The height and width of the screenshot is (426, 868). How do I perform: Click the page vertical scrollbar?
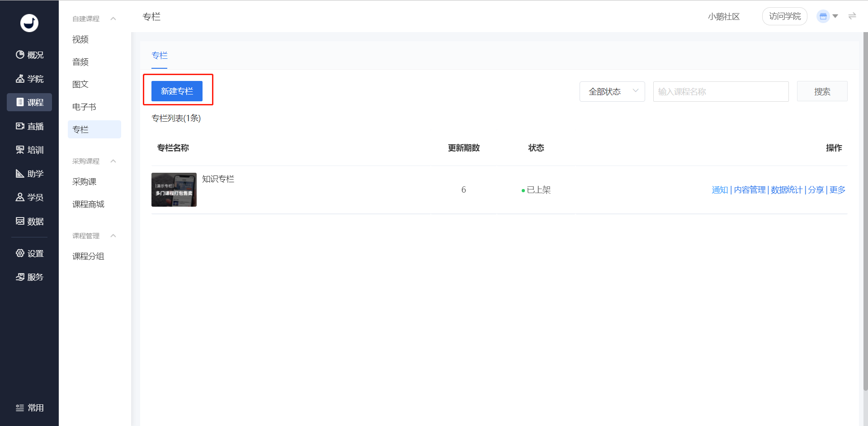tap(865, 211)
